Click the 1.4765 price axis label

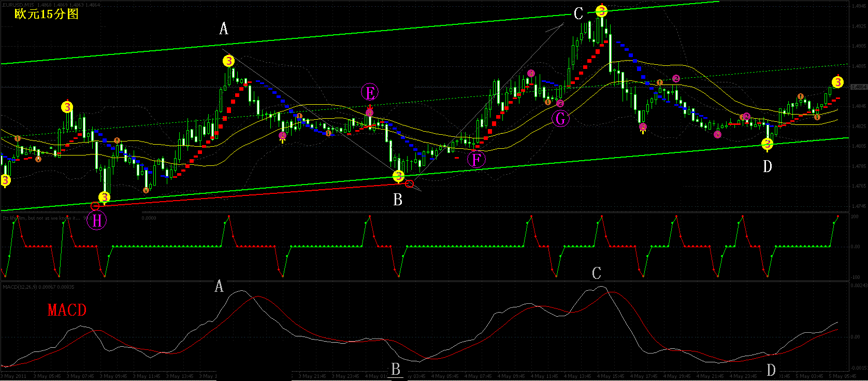859,186
